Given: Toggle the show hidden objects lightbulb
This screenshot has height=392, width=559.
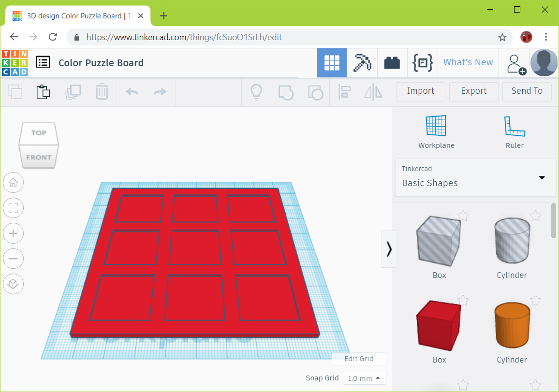Looking at the screenshot, I should [x=256, y=91].
